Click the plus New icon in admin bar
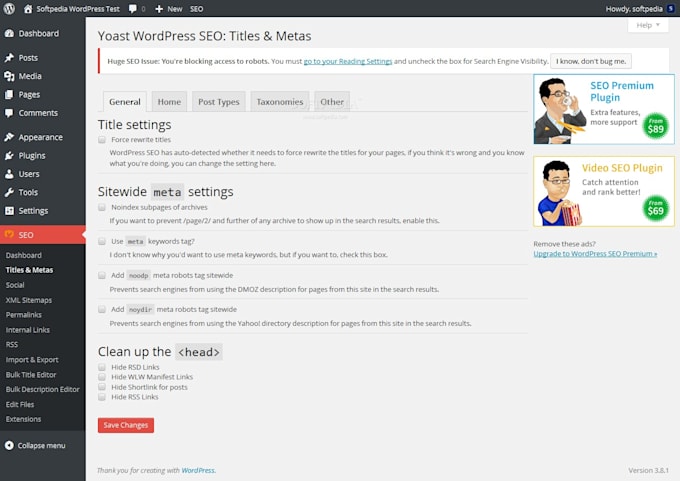 click(x=159, y=9)
